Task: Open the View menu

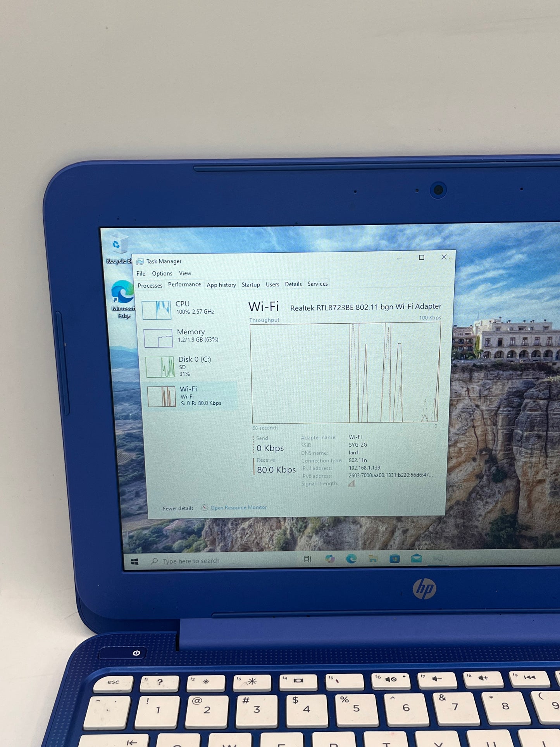Action: tap(185, 273)
